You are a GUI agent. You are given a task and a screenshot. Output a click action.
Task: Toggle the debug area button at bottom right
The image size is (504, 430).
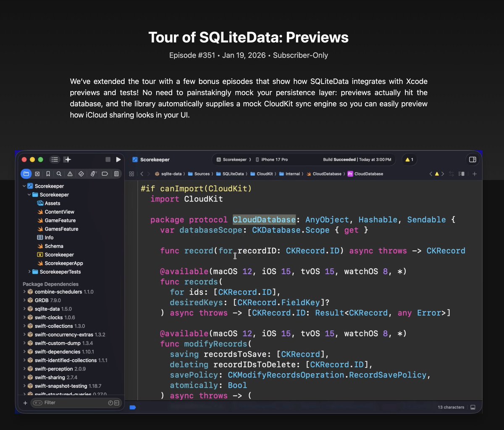[473, 407]
